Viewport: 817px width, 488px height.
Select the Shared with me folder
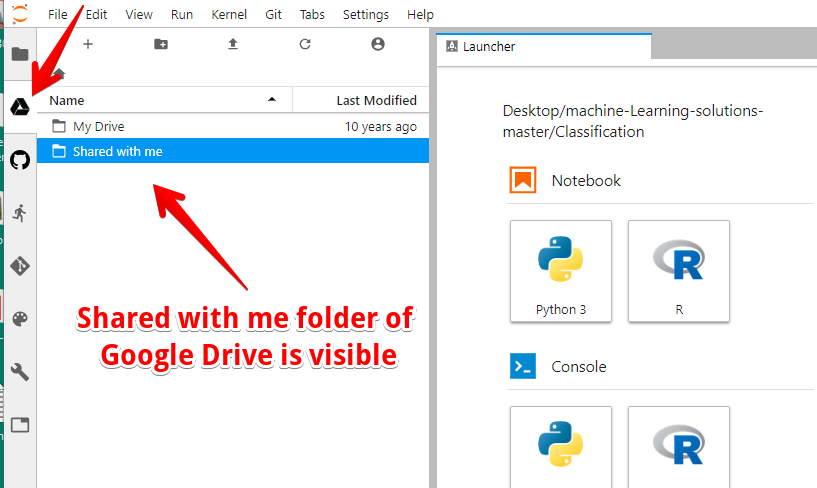coord(233,151)
